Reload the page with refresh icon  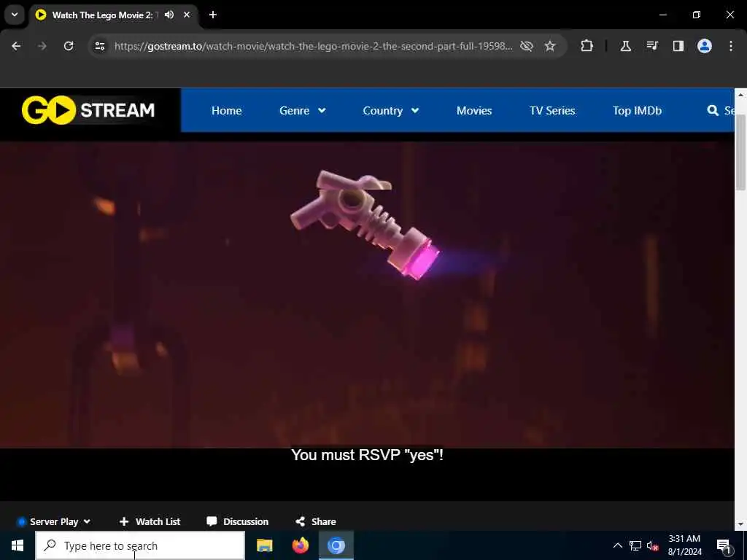point(69,46)
